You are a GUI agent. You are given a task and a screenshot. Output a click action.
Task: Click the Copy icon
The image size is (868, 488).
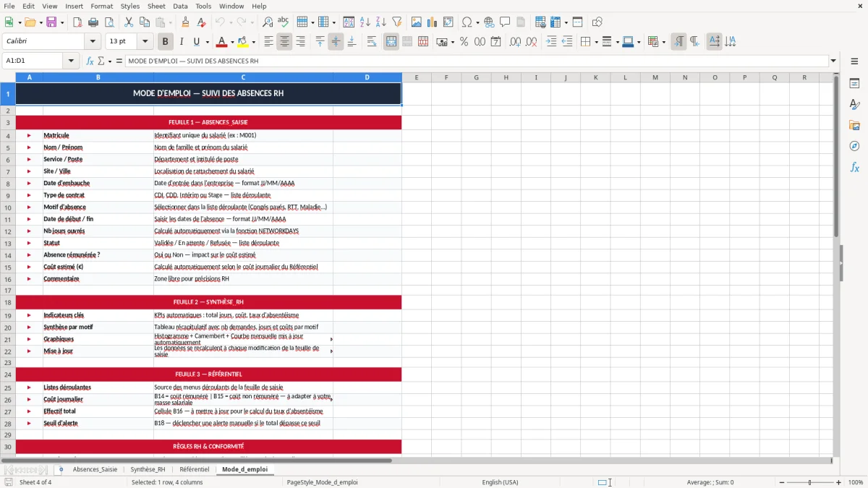coord(143,22)
